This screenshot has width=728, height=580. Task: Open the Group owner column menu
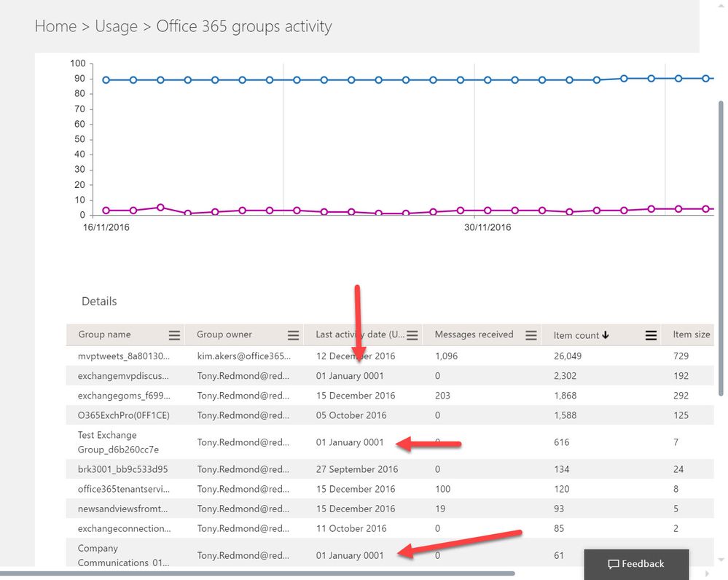click(293, 334)
